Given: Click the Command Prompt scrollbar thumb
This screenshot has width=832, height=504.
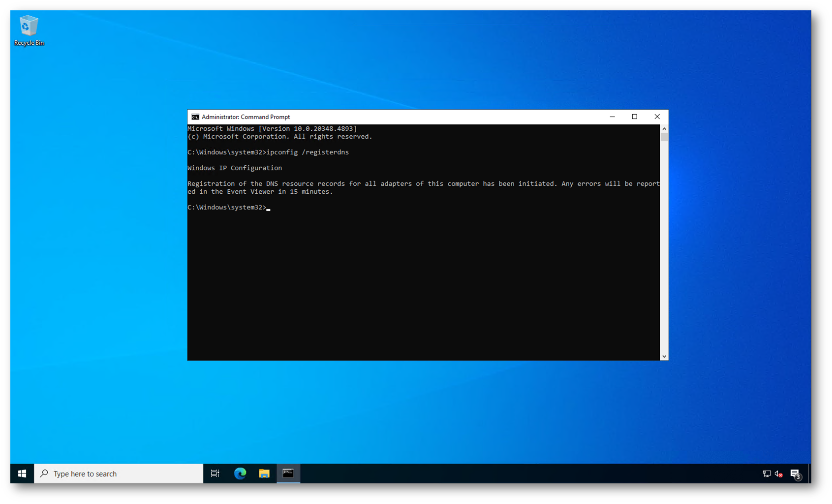Looking at the screenshot, I should (x=664, y=137).
